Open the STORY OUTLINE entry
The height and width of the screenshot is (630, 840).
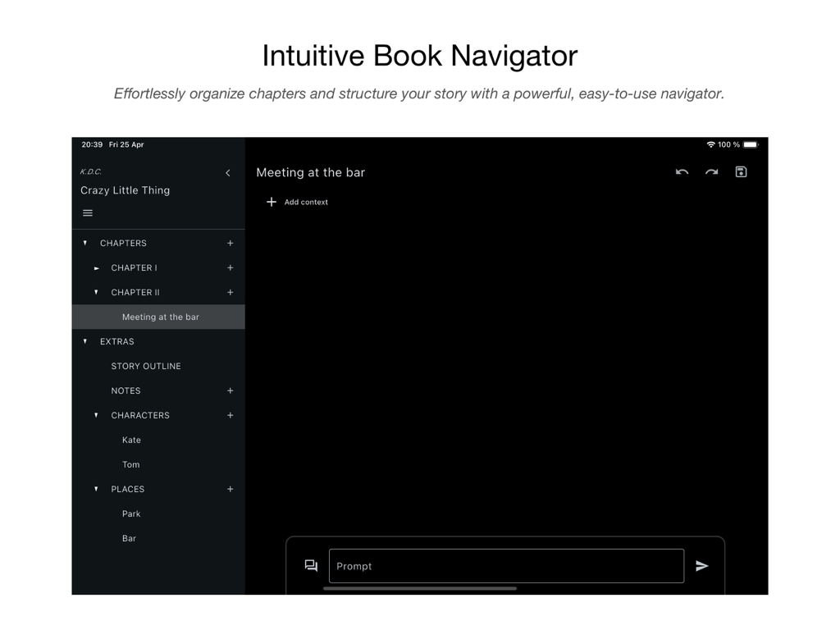coord(145,366)
